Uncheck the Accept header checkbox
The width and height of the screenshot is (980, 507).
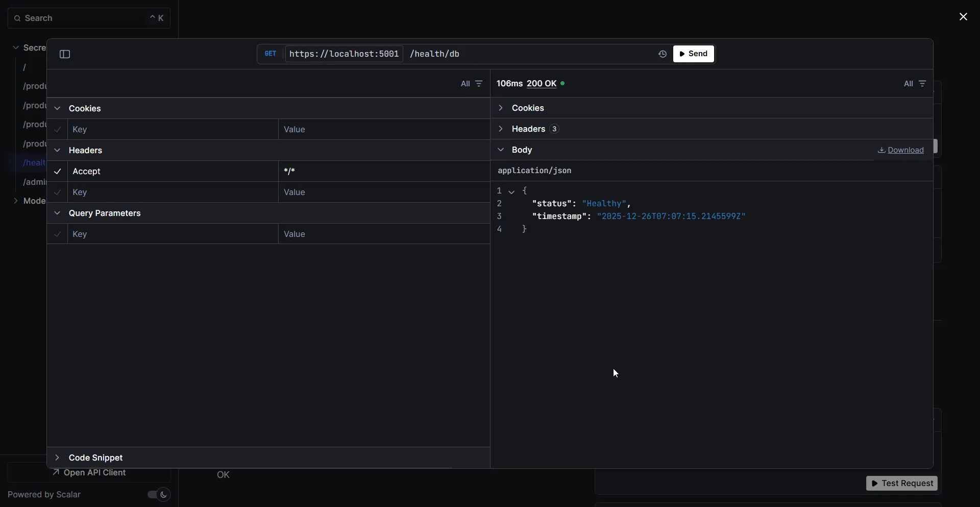pos(58,172)
